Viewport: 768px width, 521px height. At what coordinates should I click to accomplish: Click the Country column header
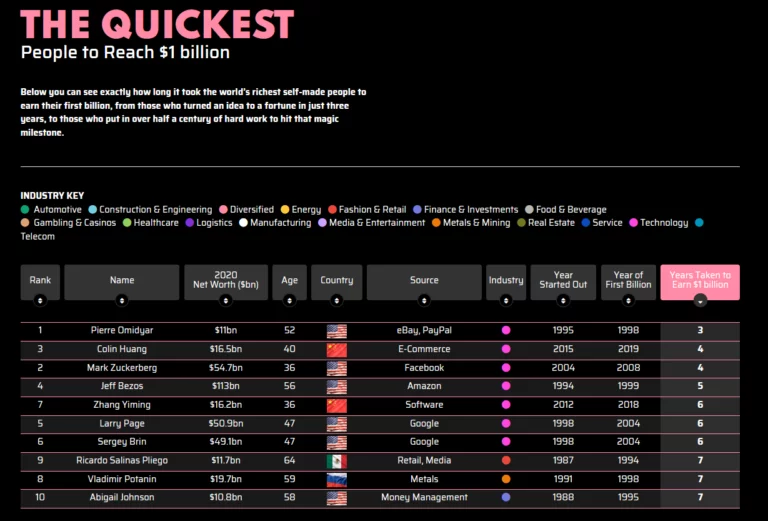point(336,281)
